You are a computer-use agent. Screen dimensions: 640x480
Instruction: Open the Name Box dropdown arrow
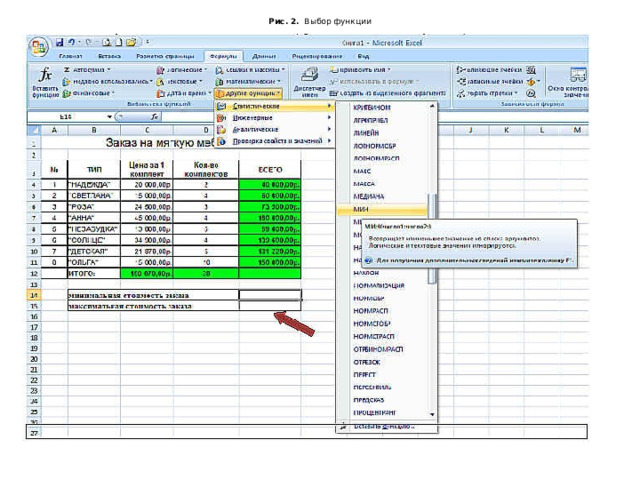pyautogui.click(x=109, y=117)
